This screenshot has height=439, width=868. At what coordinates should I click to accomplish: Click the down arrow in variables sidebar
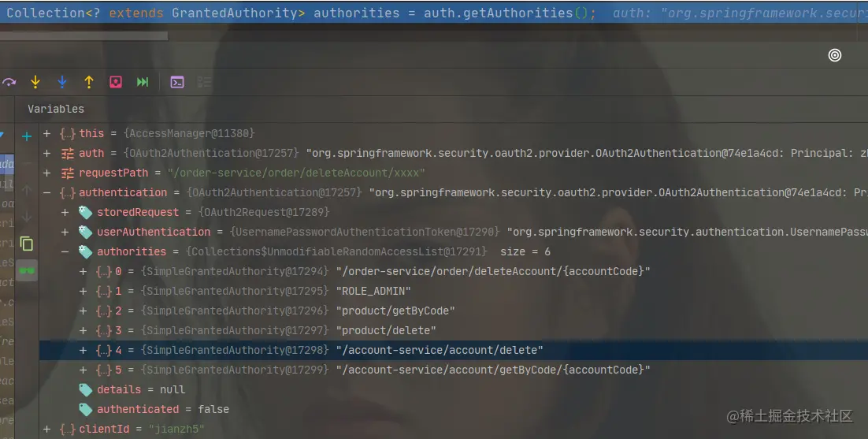[27, 217]
